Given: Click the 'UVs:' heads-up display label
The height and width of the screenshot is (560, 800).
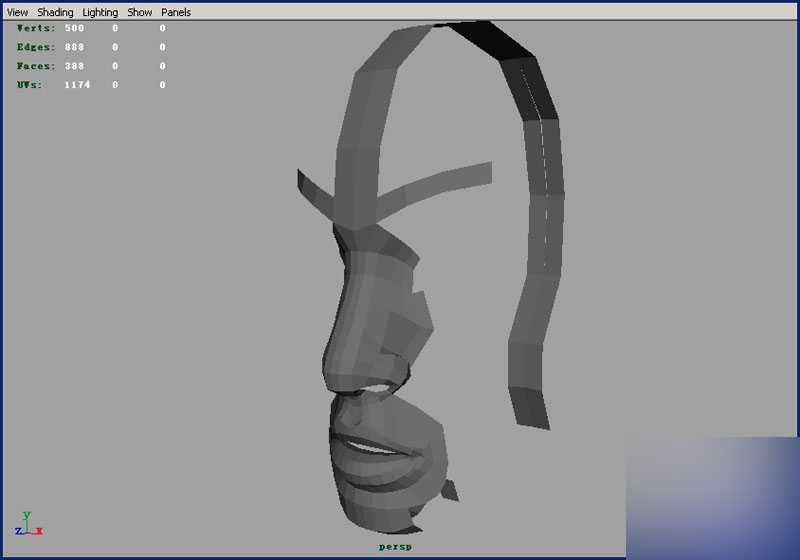Looking at the screenshot, I should [30, 85].
